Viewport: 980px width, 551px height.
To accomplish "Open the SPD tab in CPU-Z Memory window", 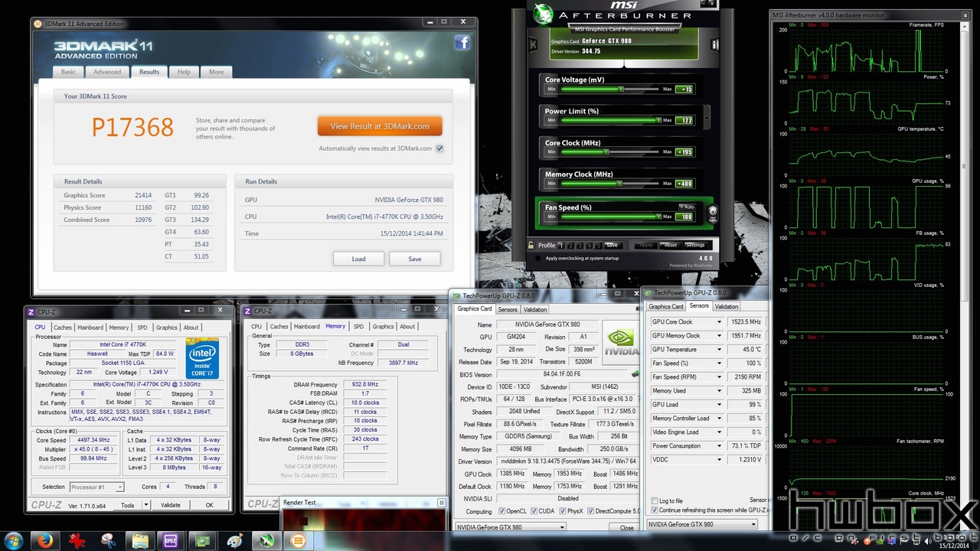I will [x=358, y=327].
